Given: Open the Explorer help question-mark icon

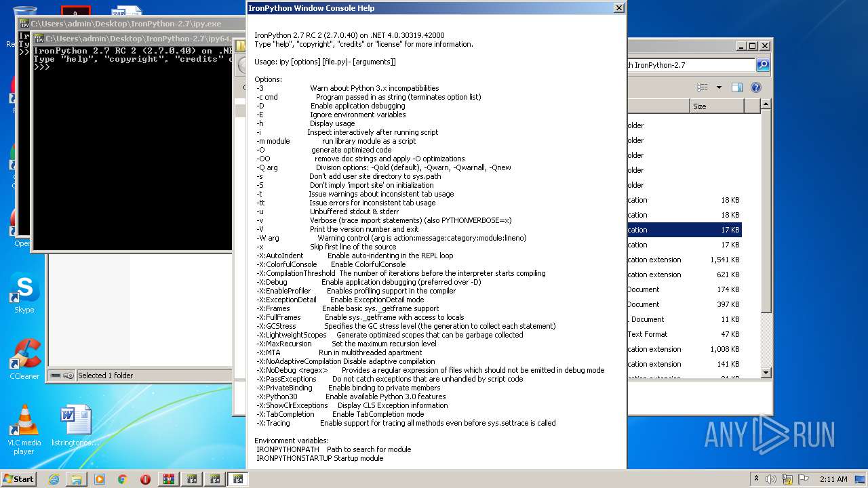Looking at the screenshot, I should pyautogui.click(x=756, y=87).
